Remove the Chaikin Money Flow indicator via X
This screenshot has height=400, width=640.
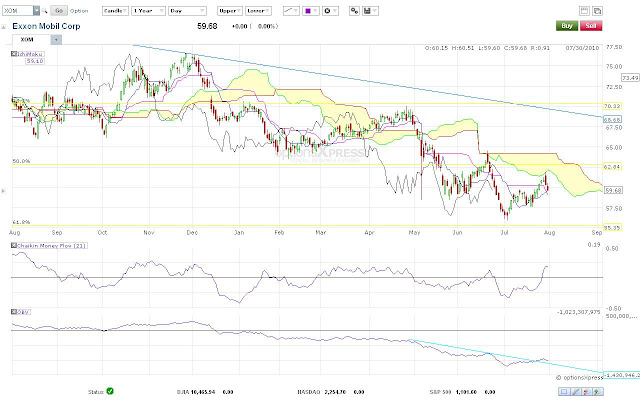(13, 245)
